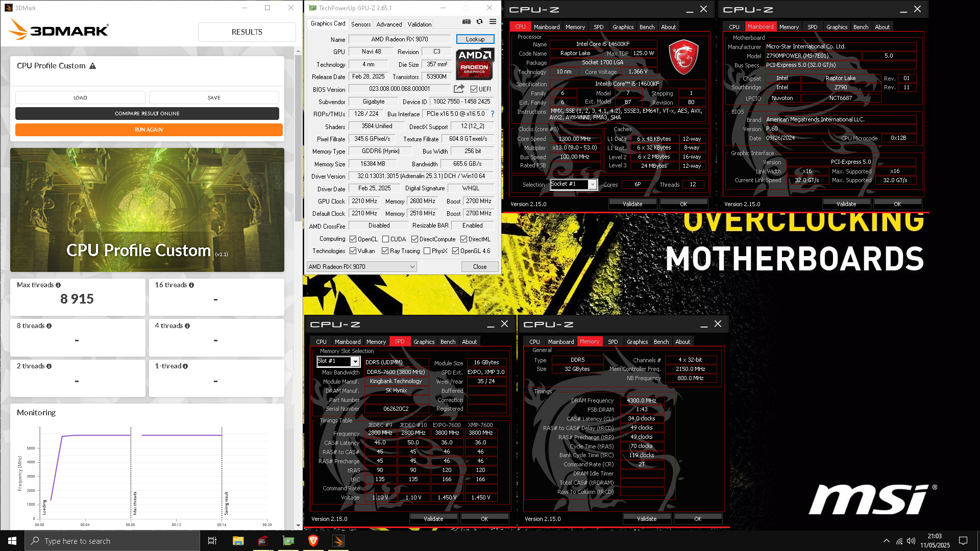Toggle the UEFI checkbox in GPU-Z
Viewport: 980px width, 551px height.
coord(474,89)
